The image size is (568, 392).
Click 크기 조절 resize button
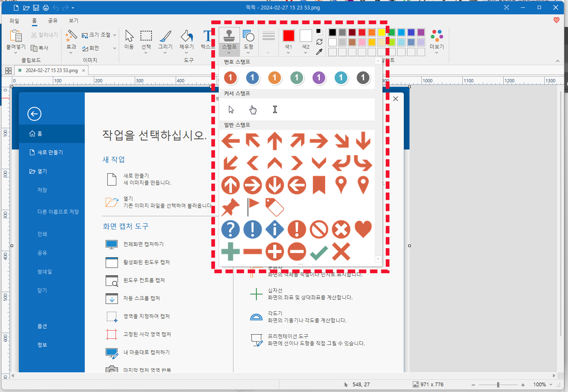tap(96, 35)
